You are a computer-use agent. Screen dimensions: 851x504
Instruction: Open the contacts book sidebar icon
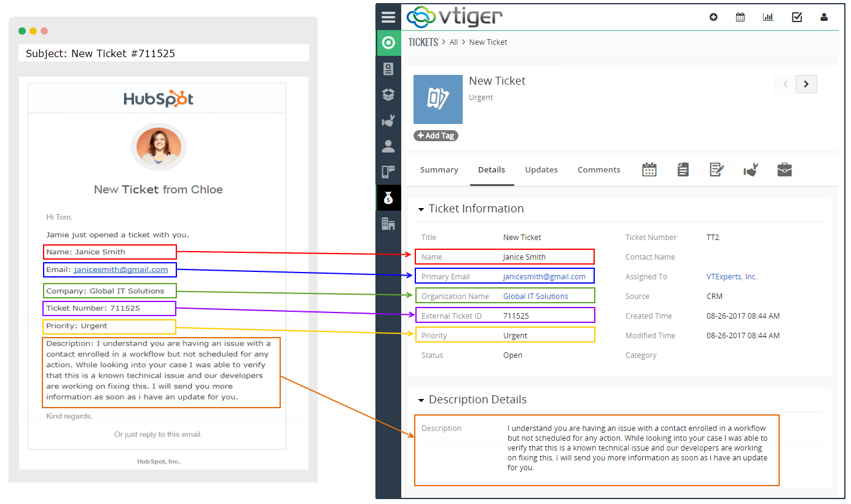tap(388, 69)
